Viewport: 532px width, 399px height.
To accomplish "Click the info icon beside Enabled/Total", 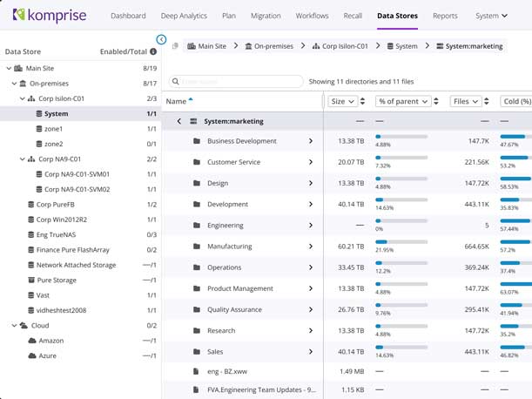I will pyautogui.click(x=153, y=51).
